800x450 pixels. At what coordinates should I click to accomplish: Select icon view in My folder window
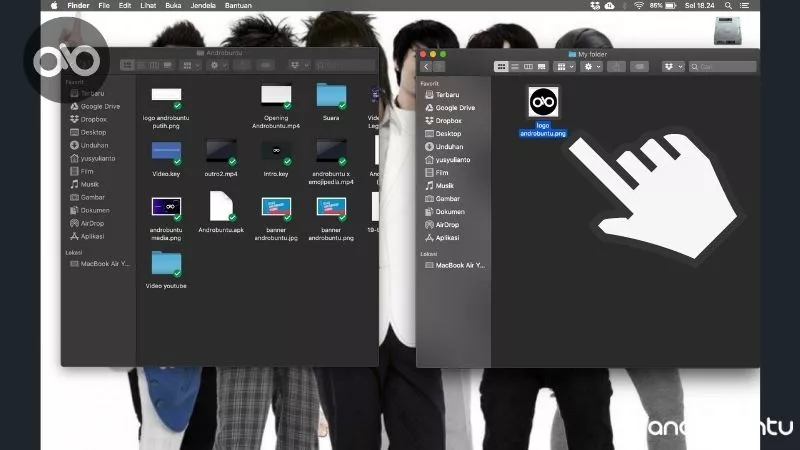[x=501, y=67]
